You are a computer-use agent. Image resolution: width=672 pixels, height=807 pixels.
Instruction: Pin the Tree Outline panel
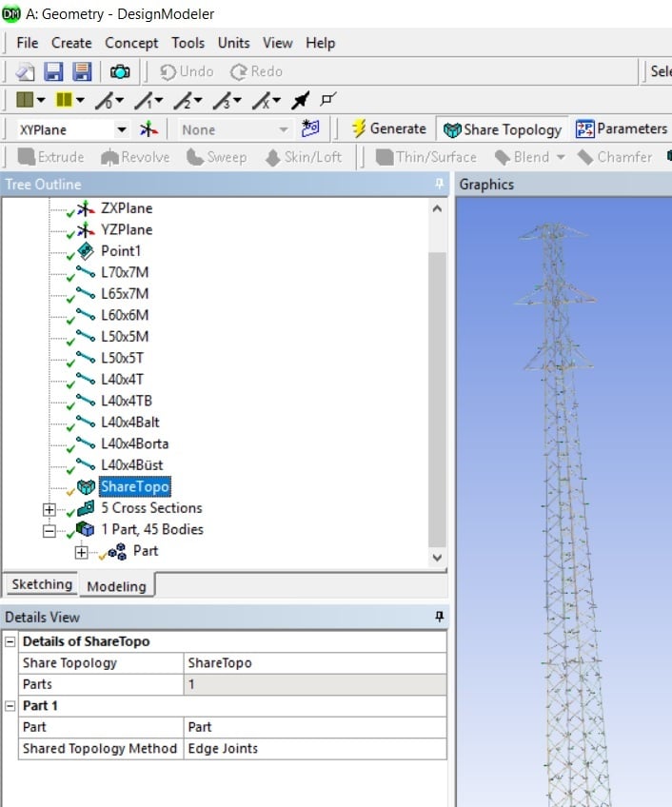439,184
